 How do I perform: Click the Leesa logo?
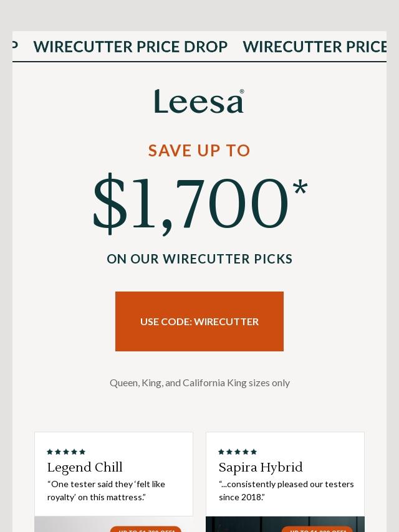[198, 102]
